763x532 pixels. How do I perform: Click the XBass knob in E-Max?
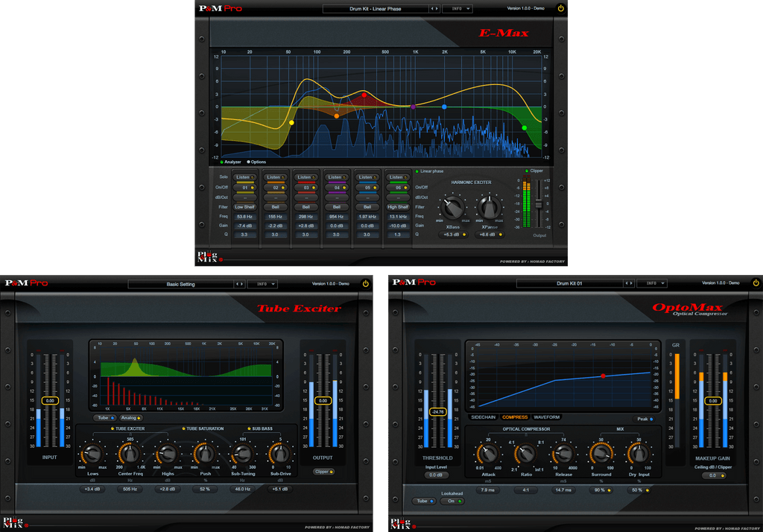point(452,208)
